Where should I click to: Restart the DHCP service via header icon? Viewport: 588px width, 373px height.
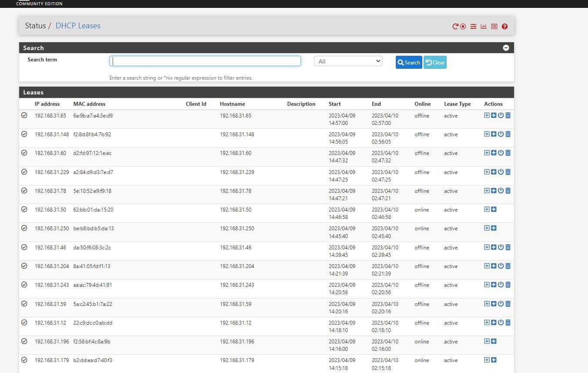(455, 27)
